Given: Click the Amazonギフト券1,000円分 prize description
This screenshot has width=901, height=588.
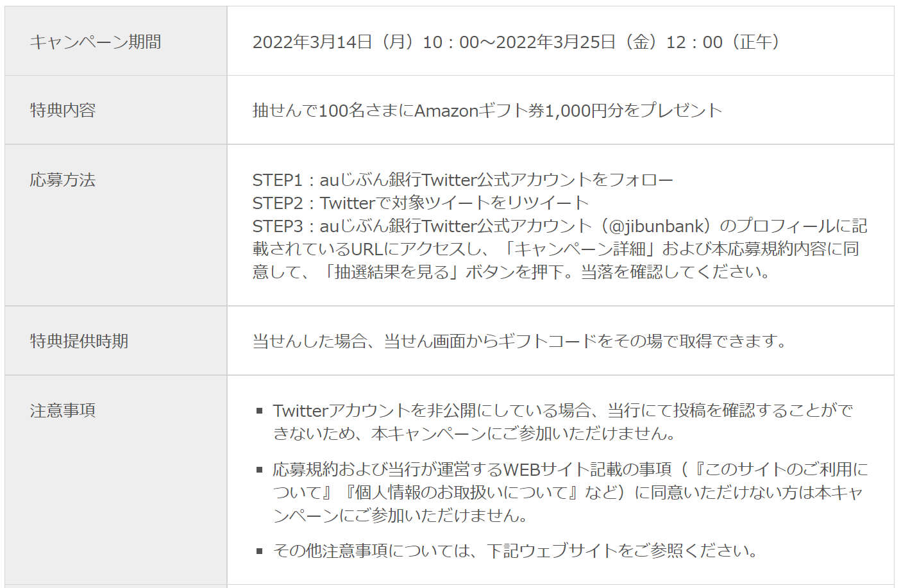Looking at the screenshot, I should click(487, 111).
